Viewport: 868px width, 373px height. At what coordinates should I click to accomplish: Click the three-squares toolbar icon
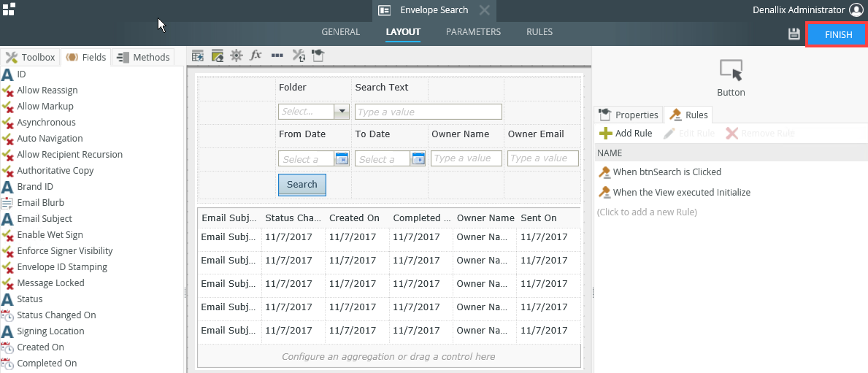(x=277, y=55)
